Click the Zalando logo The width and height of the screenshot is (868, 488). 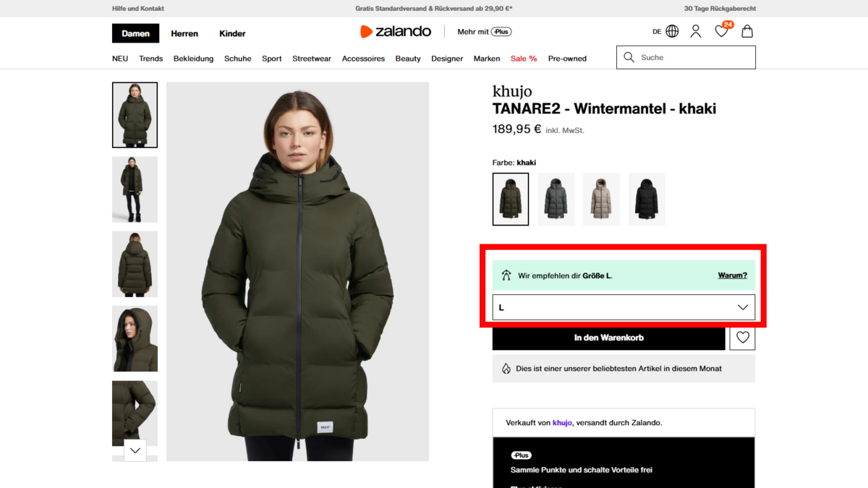click(x=396, y=32)
